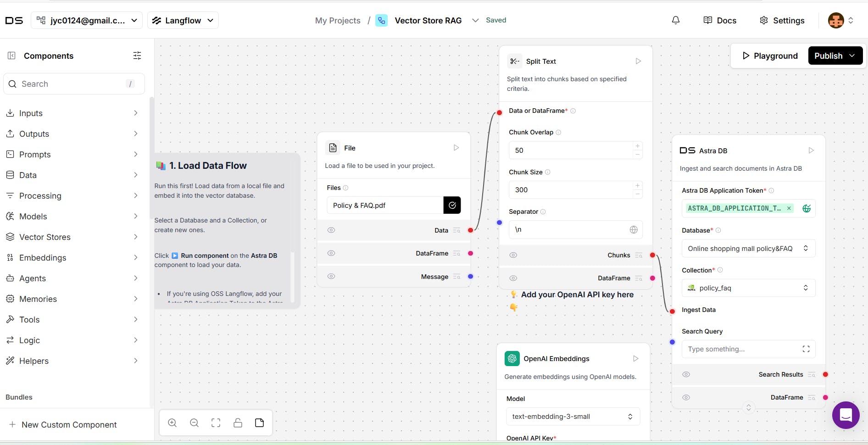Zoom out on the canvas
The image size is (868, 445).
pos(194,423)
